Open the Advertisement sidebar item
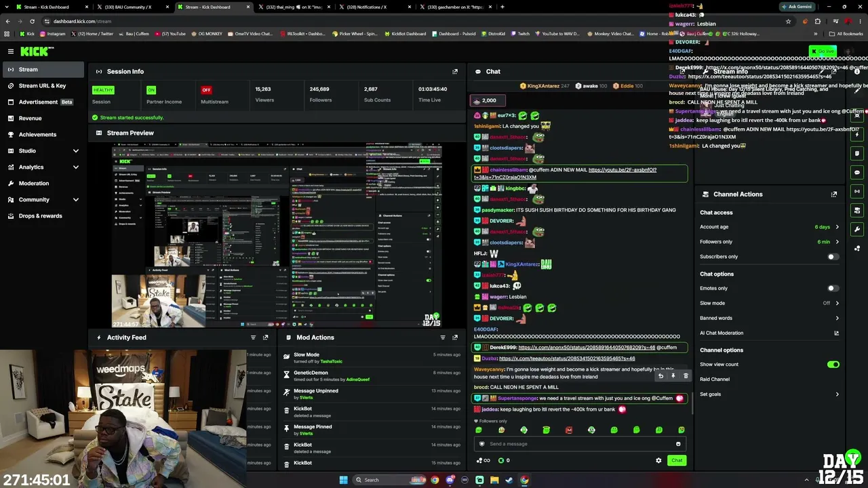Image resolution: width=868 pixels, height=488 pixels. tap(43, 102)
